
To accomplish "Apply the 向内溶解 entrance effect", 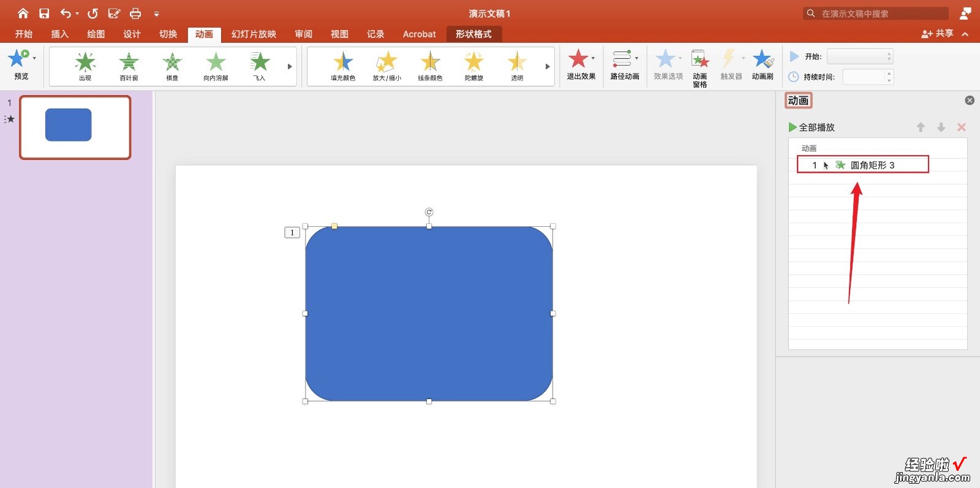I will pyautogui.click(x=216, y=66).
